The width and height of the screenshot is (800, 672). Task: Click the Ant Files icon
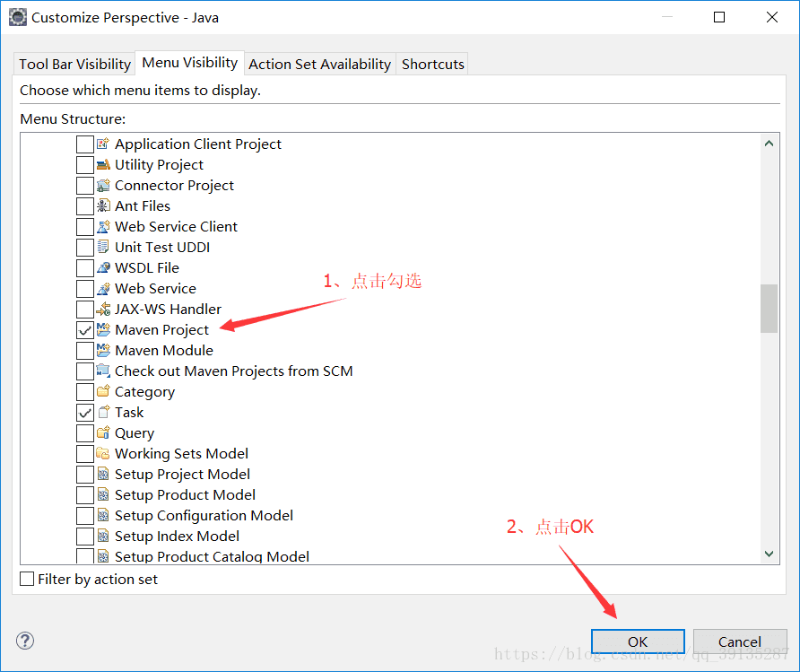click(103, 205)
